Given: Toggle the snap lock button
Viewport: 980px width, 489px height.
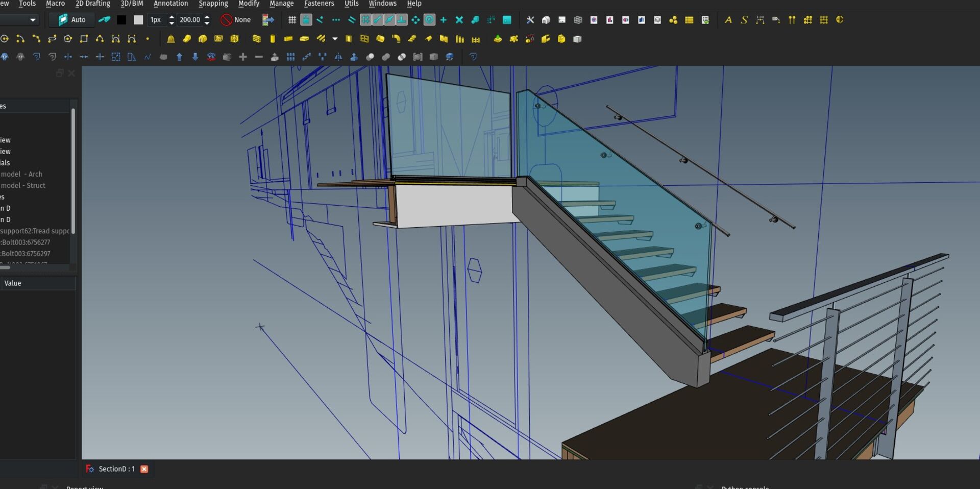Looking at the screenshot, I should (306, 20).
